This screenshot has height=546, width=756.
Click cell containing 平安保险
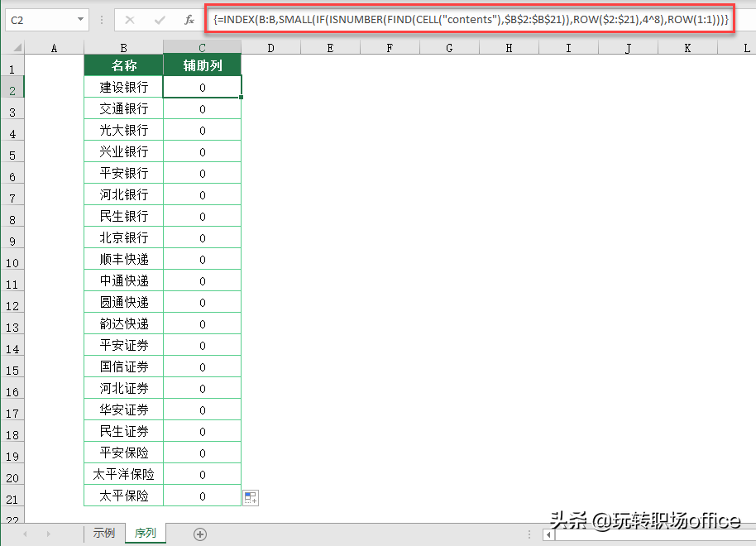pos(124,453)
